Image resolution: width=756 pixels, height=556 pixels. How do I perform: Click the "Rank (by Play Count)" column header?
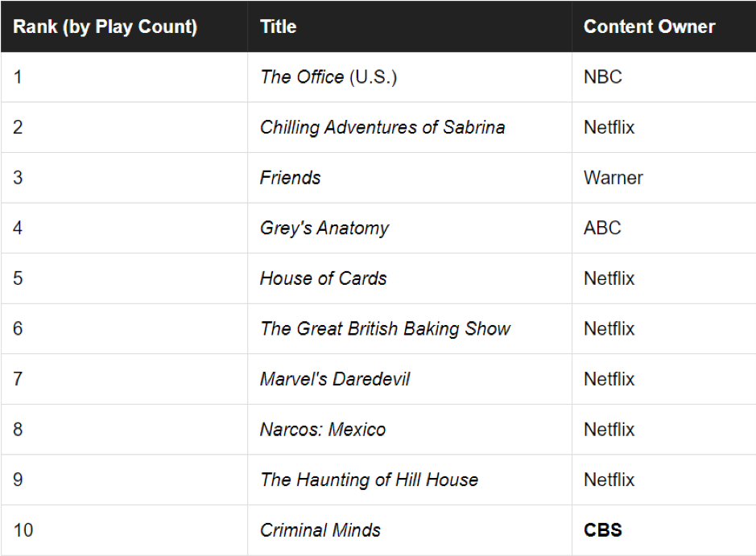point(105,27)
